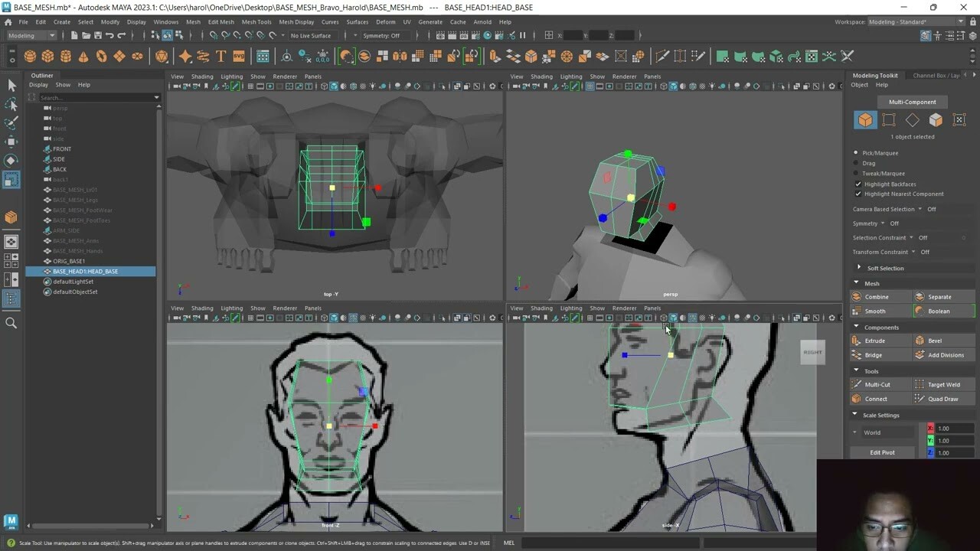Click the Edit Pivot button

(x=881, y=452)
